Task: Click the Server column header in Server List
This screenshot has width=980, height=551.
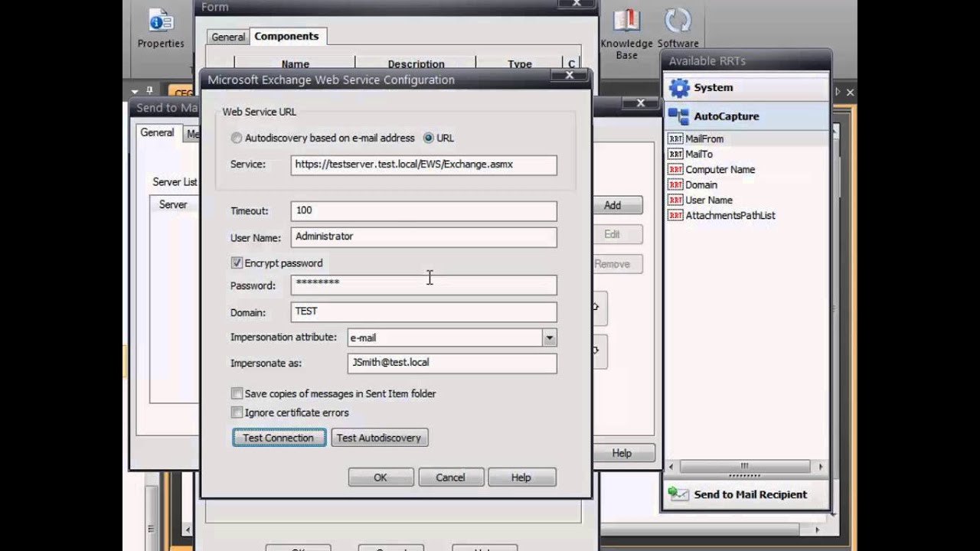Action: 173,204
